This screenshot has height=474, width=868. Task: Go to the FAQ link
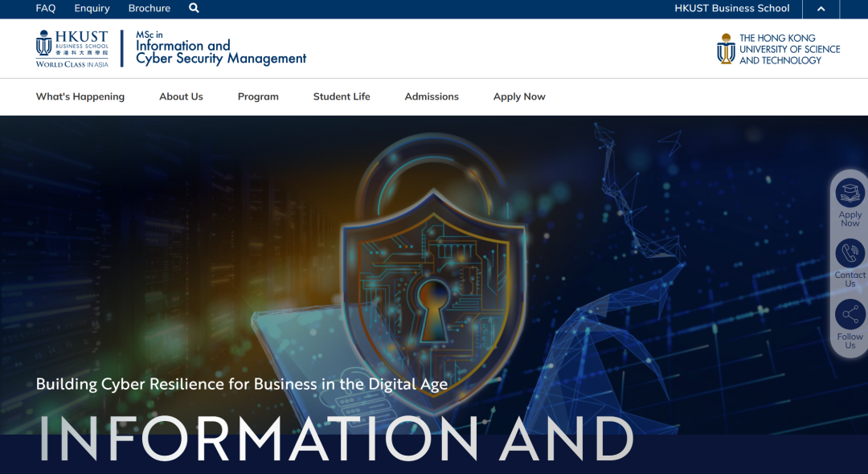(x=45, y=8)
